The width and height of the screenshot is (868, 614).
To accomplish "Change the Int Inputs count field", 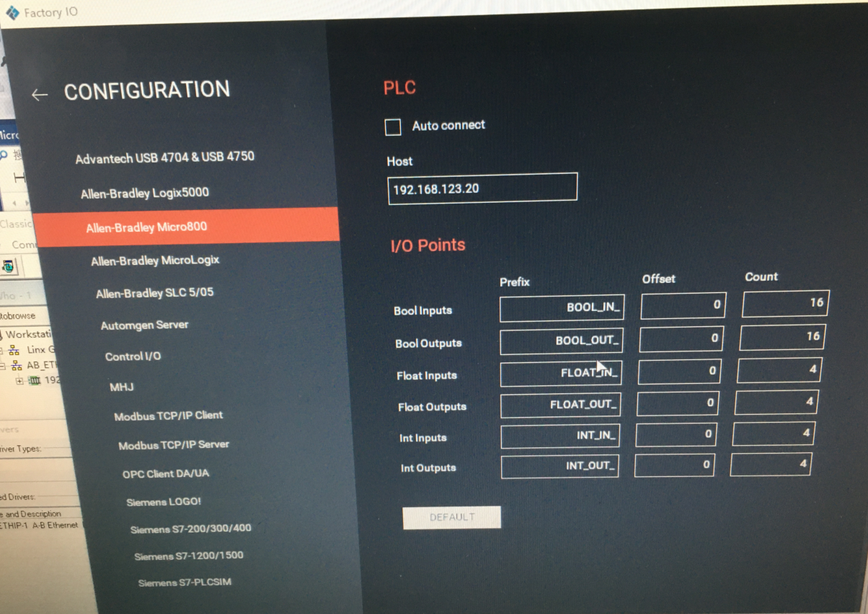I will coord(774,434).
